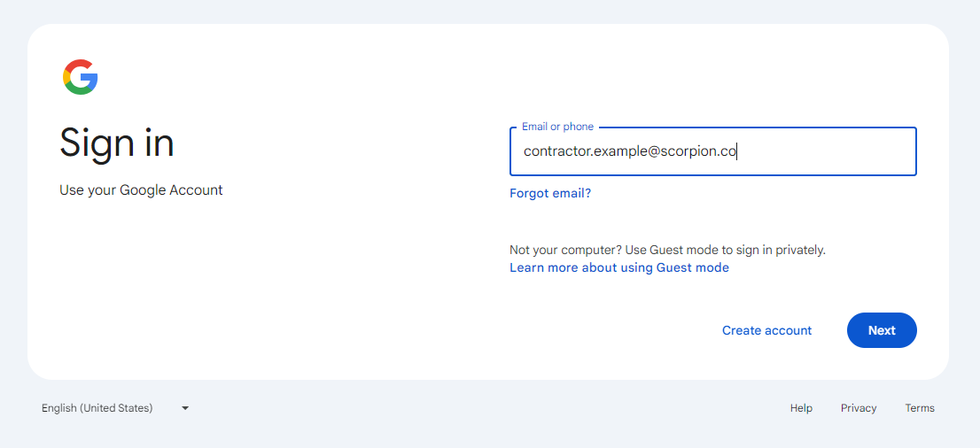Open the Terms footer link

click(x=920, y=408)
